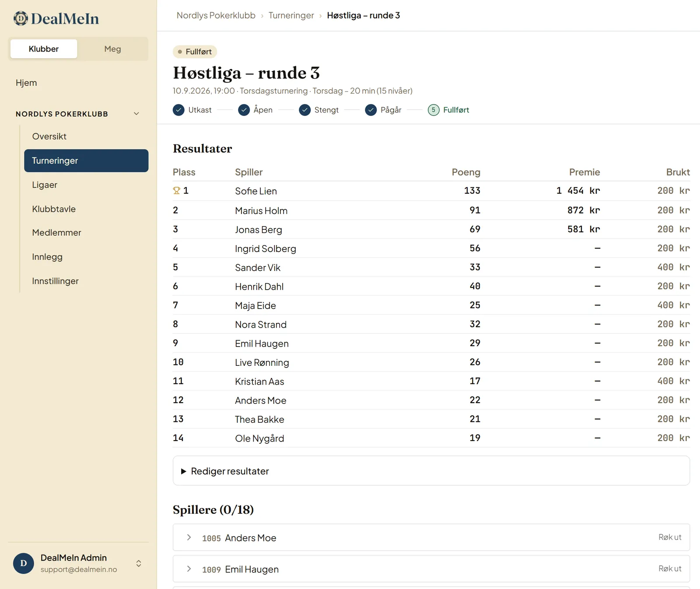Viewport: 700px width, 589px height.
Task: Click player name Marius Holm
Action: pos(261,210)
